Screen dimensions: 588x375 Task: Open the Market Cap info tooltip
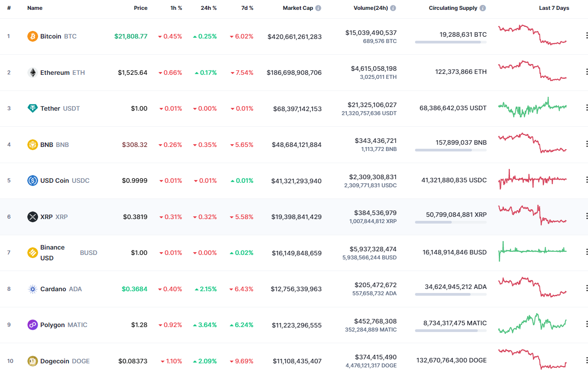pos(318,7)
